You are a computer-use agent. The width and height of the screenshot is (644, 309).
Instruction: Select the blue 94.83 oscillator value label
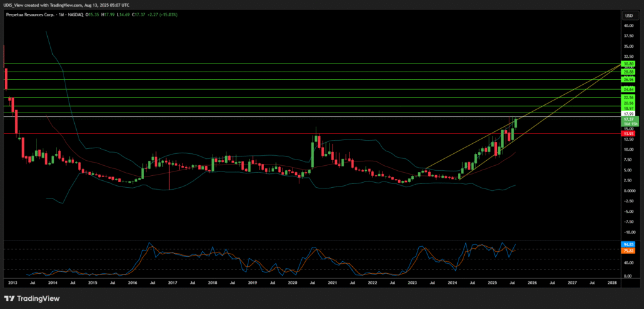tap(628, 244)
